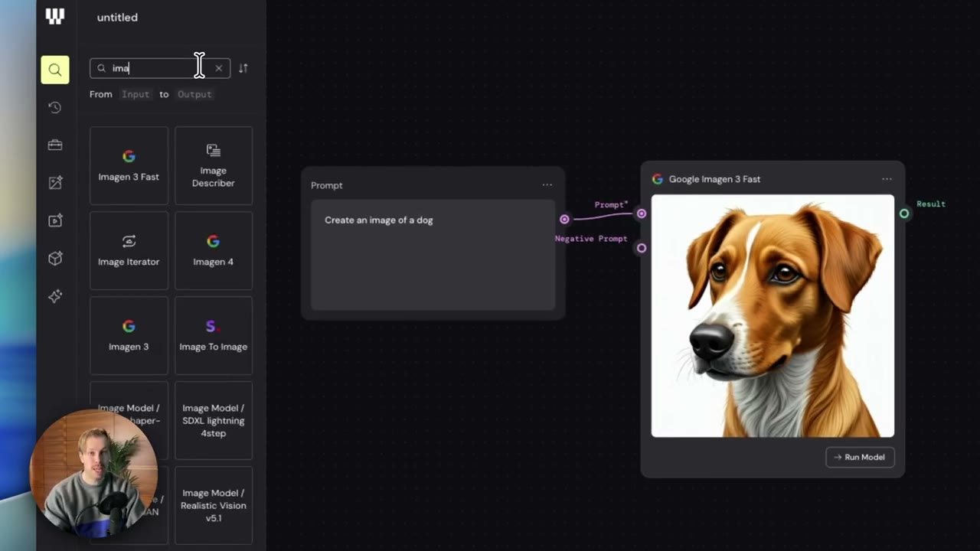This screenshot has width=980, height=551.
Task: Open the 3D cube icon in sidebar
Action: [55, 259]
